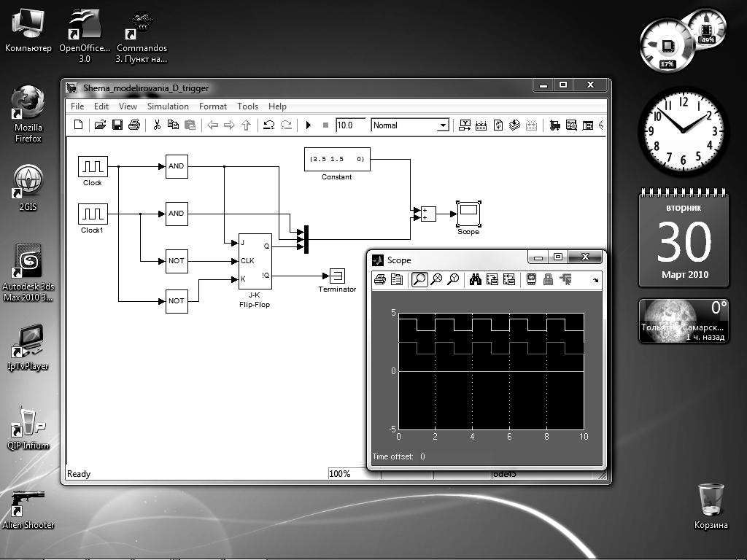This screenshot has width=747, height=560.
Task: Select Zoom X-axis tool in Scope
Action: 436,279
